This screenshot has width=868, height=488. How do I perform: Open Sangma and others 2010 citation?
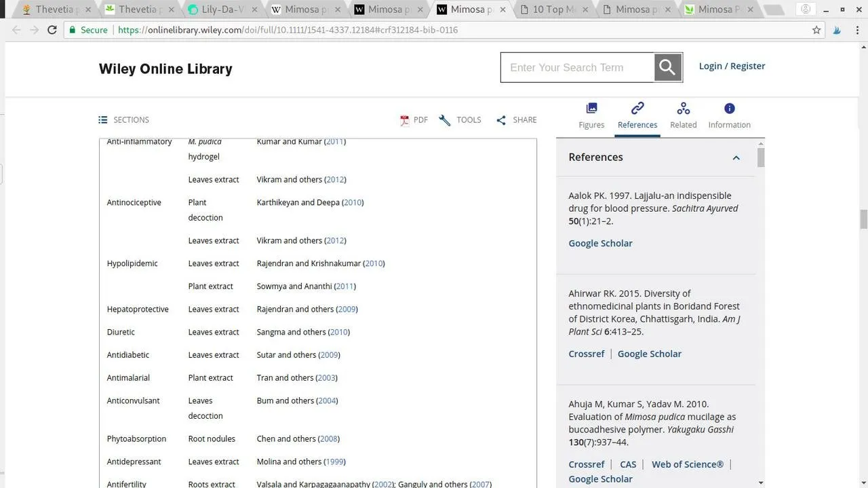pyautogui.click(x=338, y=332)
